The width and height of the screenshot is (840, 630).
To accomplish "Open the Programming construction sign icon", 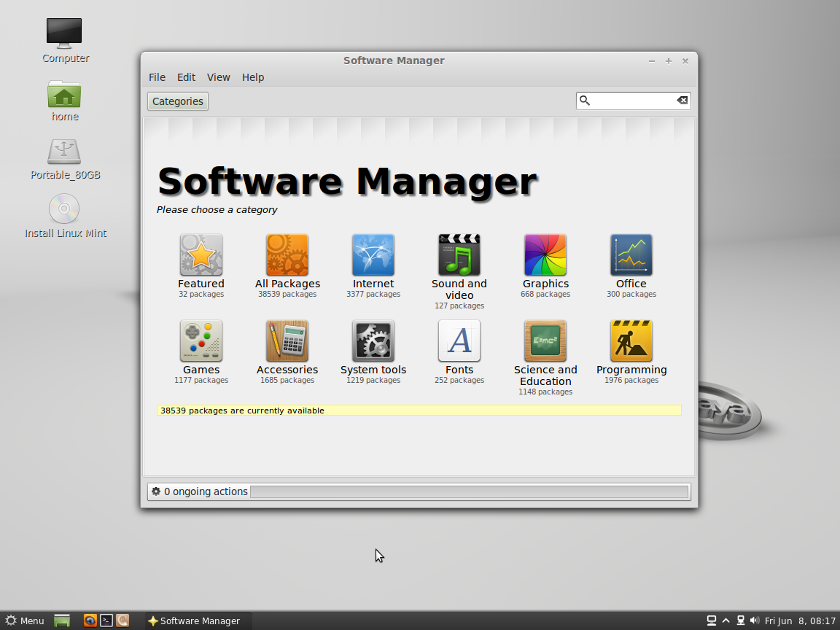I will [631, 341].
